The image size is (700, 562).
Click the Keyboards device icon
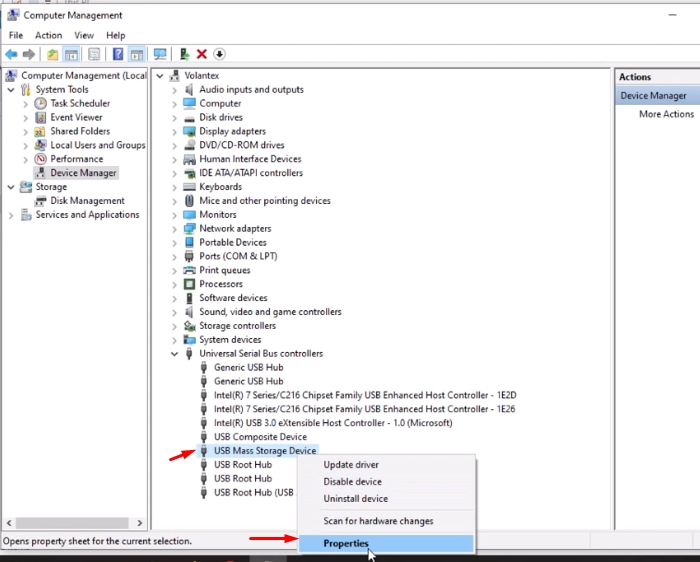point(189,187)
